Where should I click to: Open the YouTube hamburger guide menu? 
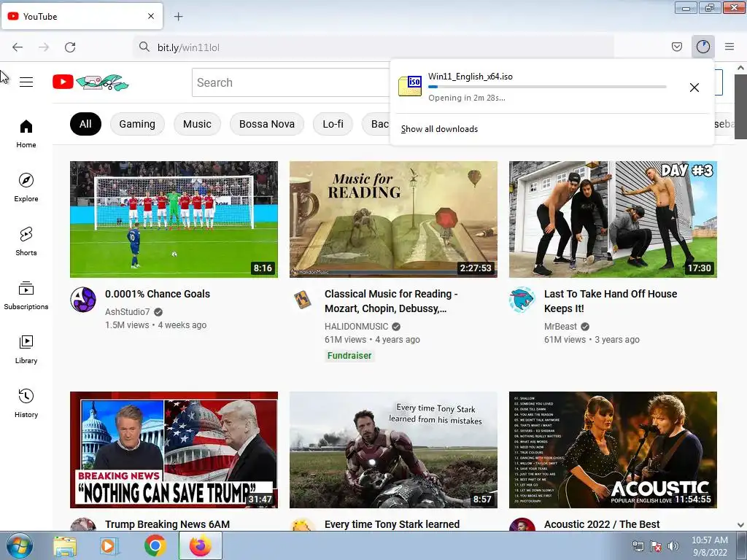[26, 82]
